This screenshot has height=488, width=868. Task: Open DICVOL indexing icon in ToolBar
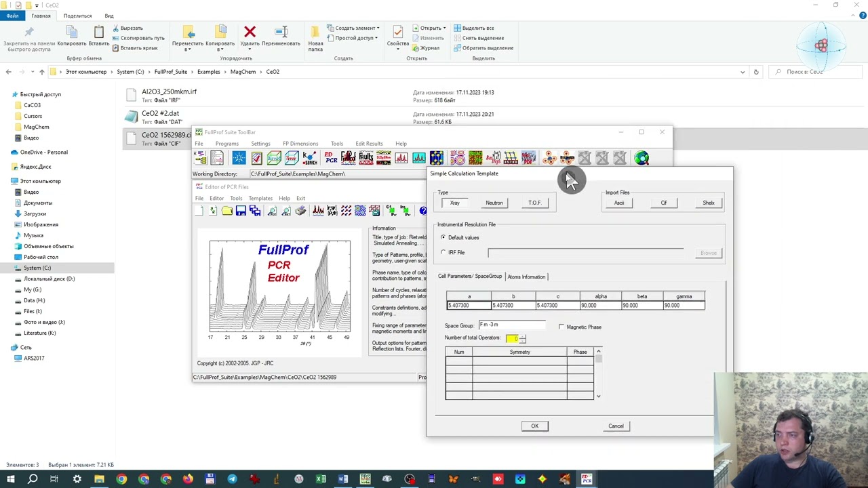click(274, 158)
